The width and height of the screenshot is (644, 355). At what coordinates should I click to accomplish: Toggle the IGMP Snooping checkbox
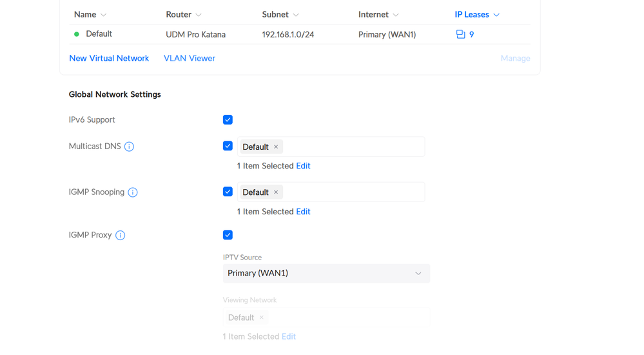[228, 192]
